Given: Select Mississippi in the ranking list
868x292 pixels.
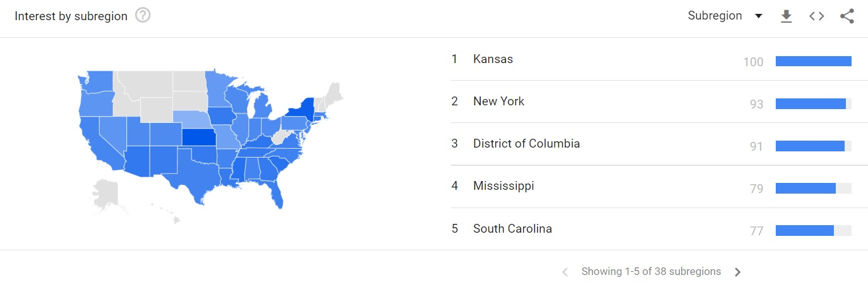Looking at the screenshot, I should tap(651, 186).
